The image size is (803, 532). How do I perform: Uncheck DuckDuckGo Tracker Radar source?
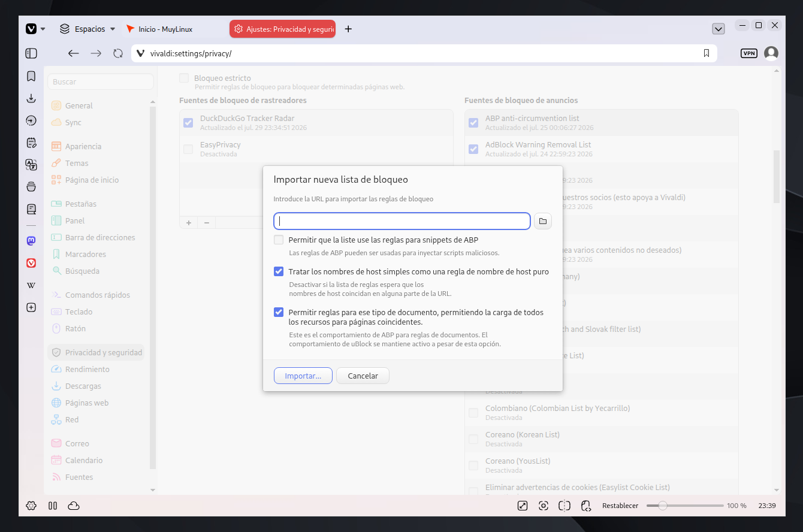click(x=188, y=123)
